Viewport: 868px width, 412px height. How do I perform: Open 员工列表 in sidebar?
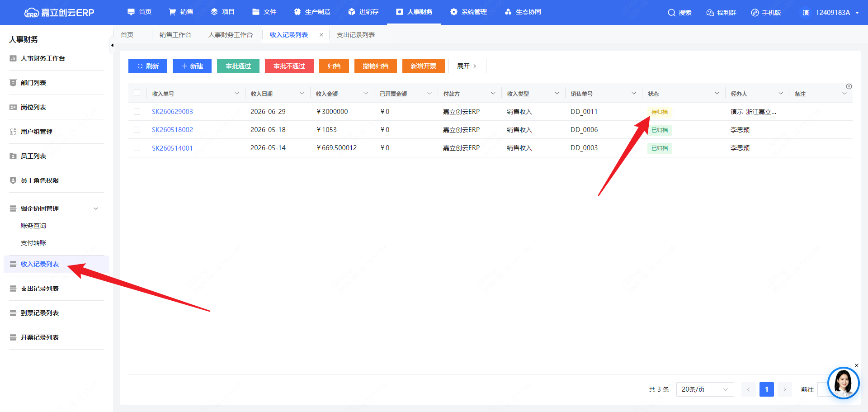click(33, 156)
